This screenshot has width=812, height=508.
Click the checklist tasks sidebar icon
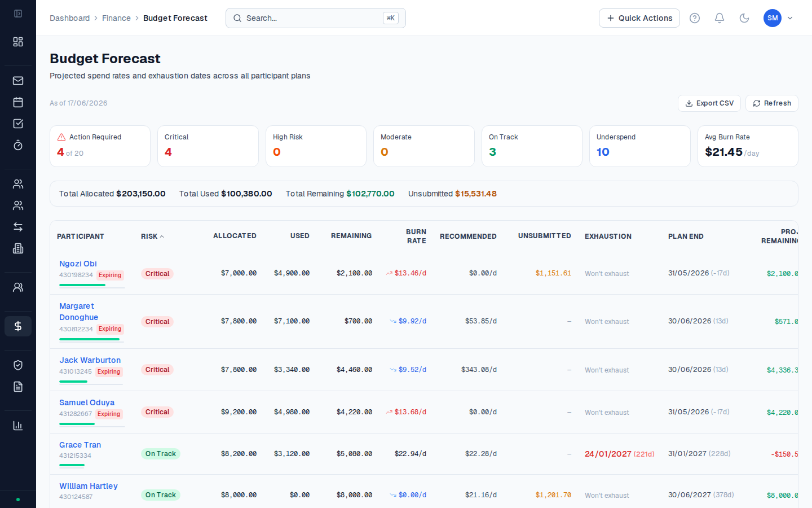tap(18, 124)
